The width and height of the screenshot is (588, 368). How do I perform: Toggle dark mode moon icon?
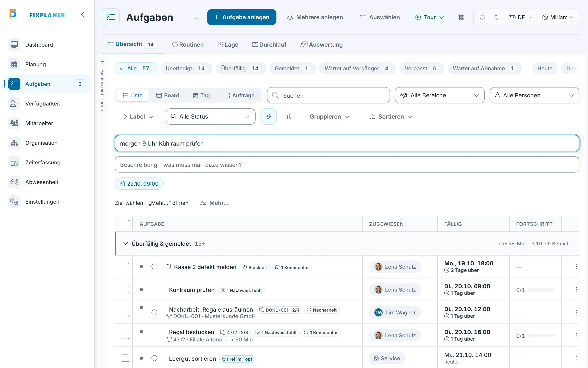(496, 17)
